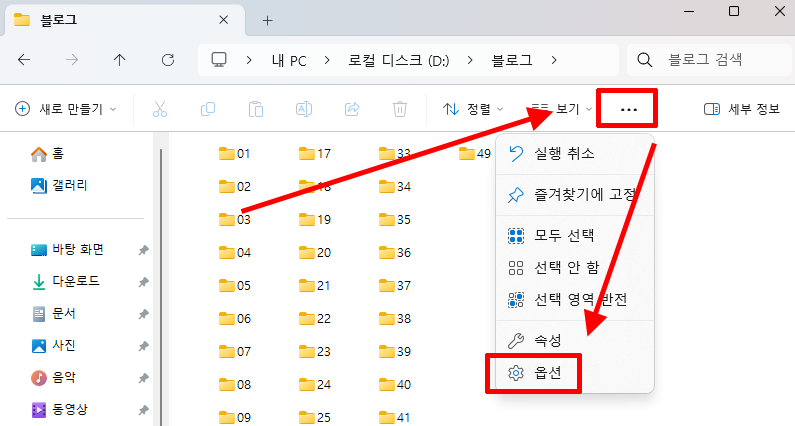This screenshot has width=795, height=426.
Task: Click the pin icon beside 다운로드
Action: [143, 282]
